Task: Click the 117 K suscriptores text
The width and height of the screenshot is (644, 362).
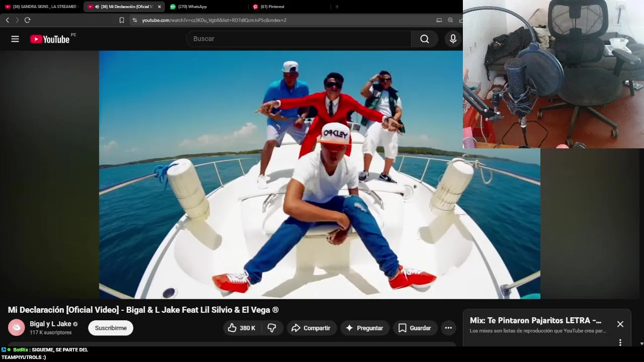Action: click(50, 332)
